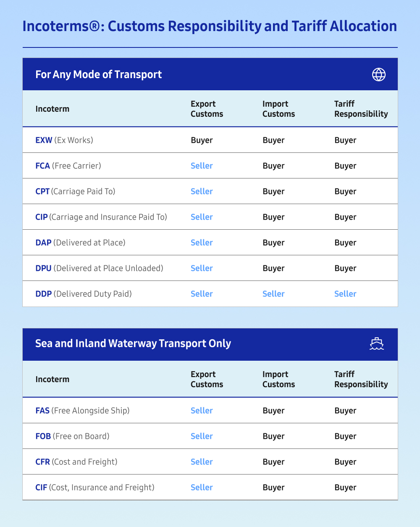Click the globe icon in transport header
The height and width of the screenshot is (527, 420).
click(x=378, y=75)
